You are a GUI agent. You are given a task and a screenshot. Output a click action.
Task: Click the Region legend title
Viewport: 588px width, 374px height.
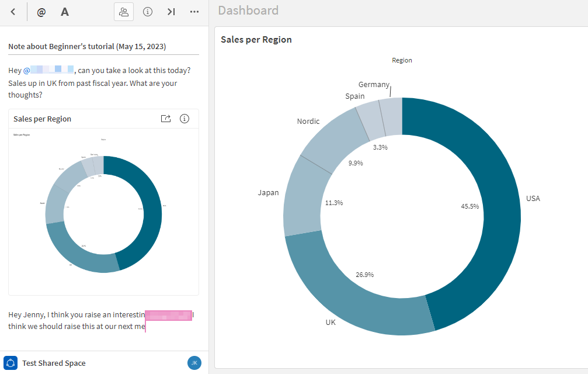[402, 60]
